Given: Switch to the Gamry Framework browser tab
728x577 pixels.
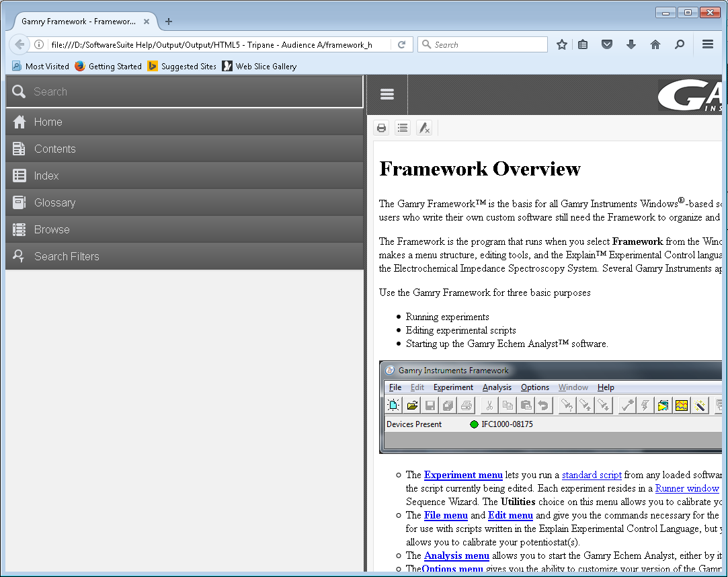Looking at the screenshot, I should (83, 22).
